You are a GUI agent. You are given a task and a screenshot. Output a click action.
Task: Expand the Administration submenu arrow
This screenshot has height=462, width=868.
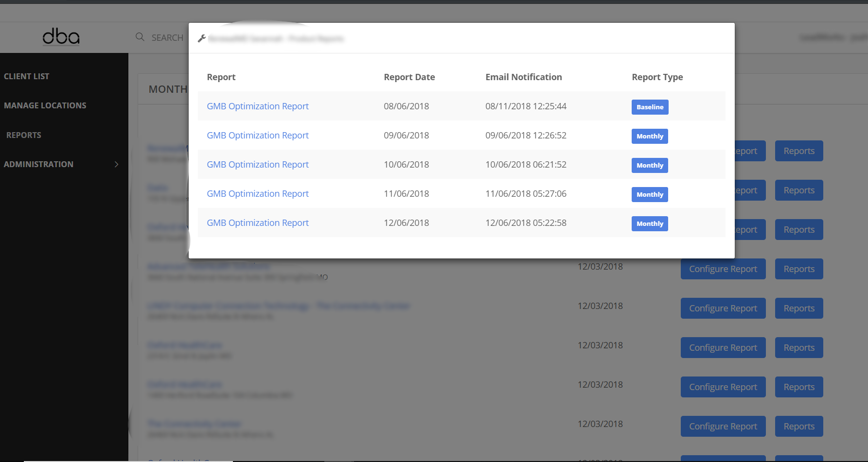coord(116,164)
